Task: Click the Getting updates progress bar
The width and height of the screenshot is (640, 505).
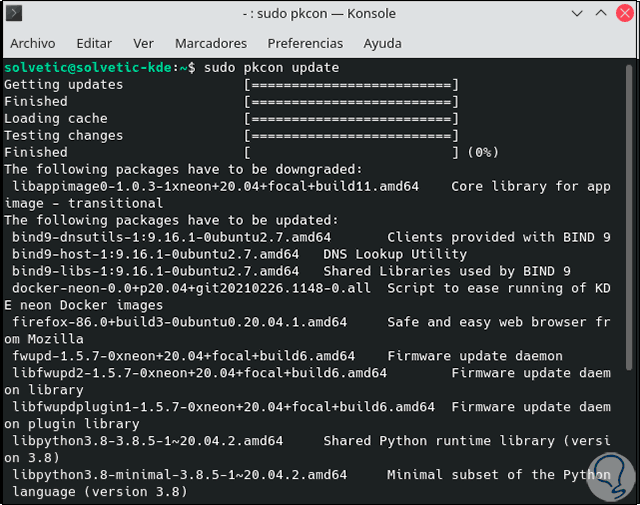Action: point(351,85)
